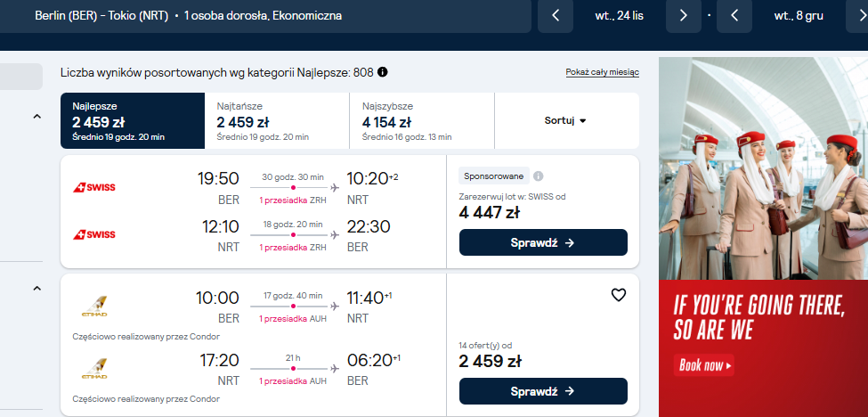Click the info icon next to results count 808
868x417 pixels.
click(x=383, y=72)
